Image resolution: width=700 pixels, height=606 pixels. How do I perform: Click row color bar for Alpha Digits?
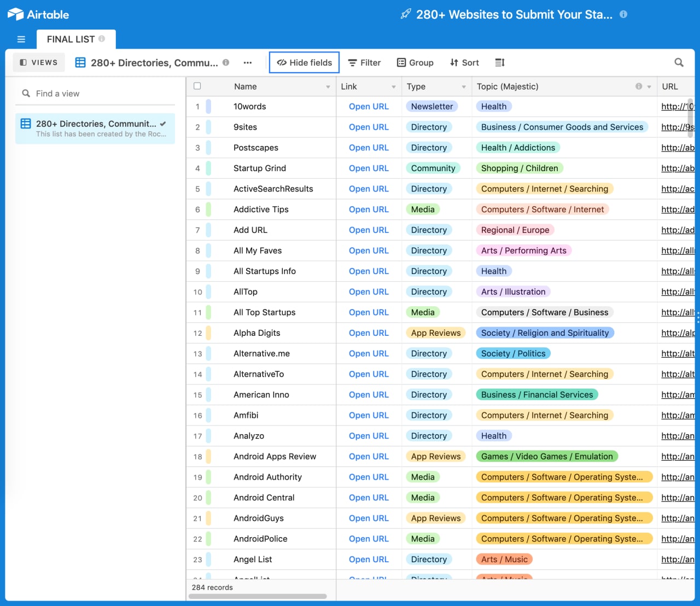pyautogui.click(x=208, y=333)
